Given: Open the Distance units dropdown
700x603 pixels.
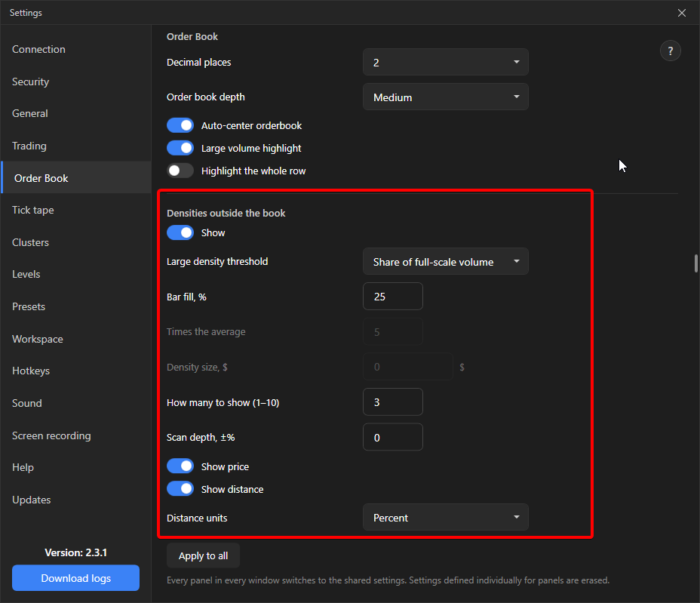Looking at the screenshot, I should [x=446, y=517].
